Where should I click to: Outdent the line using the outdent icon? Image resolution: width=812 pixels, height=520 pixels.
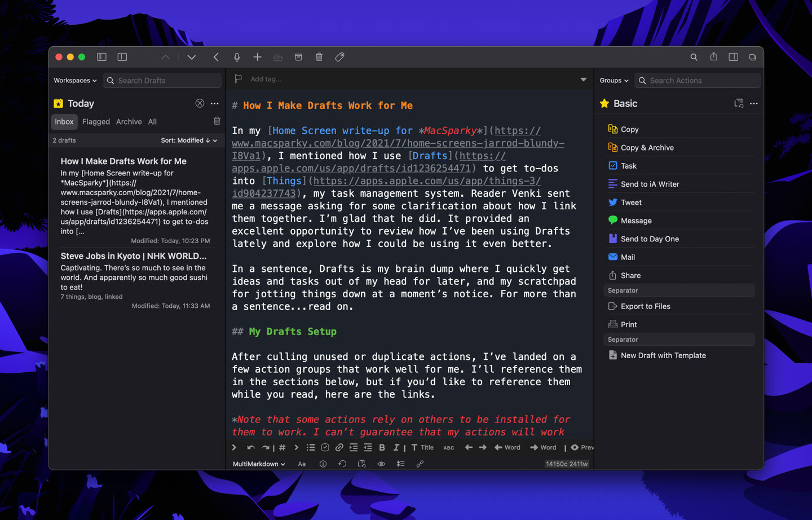coord(368,447)
